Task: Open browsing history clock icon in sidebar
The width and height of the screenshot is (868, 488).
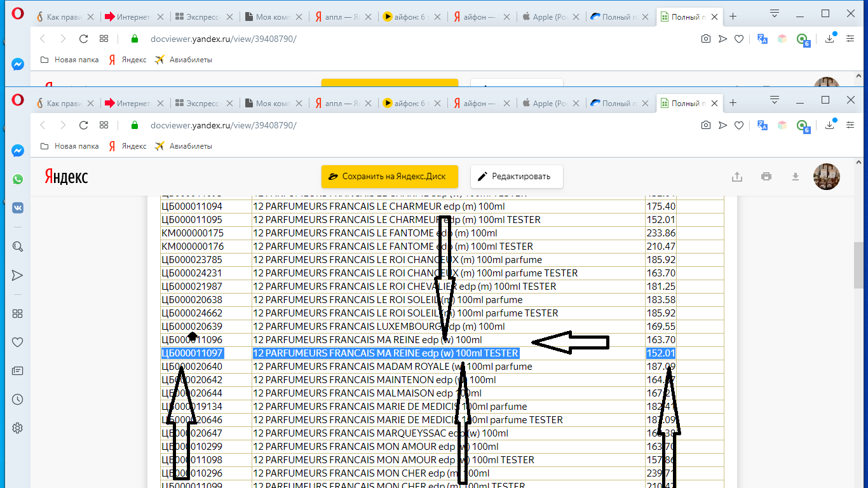Action: [x=18, y=400]
